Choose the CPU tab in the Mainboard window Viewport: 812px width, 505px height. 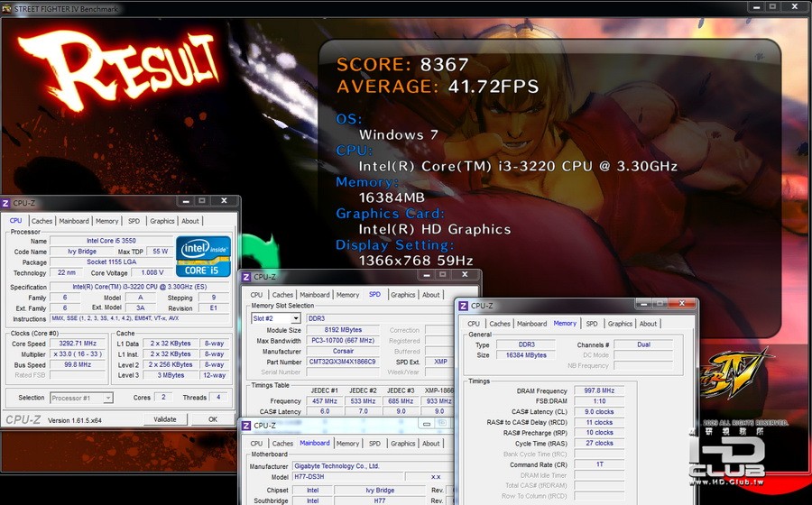(256, 444)
